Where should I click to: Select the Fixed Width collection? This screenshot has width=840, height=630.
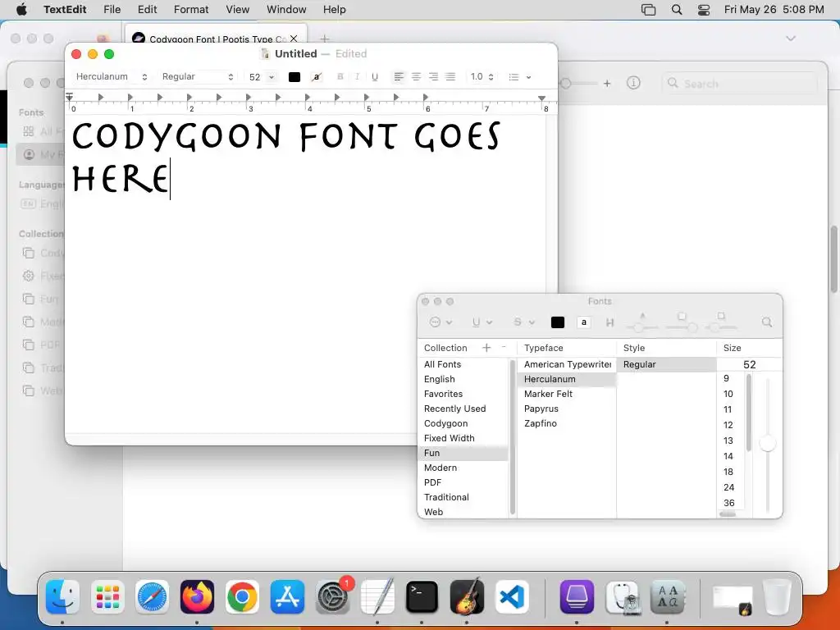click(x=464, y=438)
